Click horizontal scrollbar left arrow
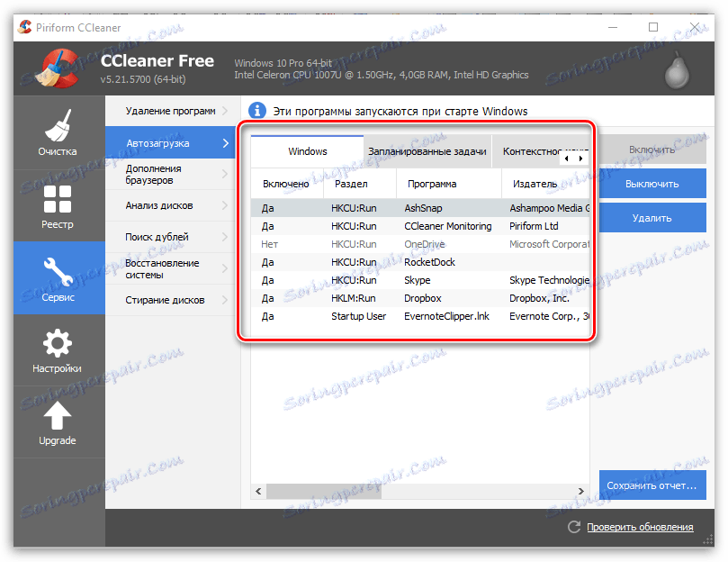 258,491
